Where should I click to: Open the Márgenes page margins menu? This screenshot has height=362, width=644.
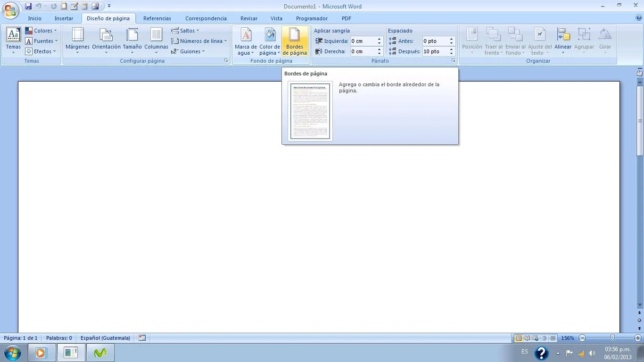click(77, 41)
